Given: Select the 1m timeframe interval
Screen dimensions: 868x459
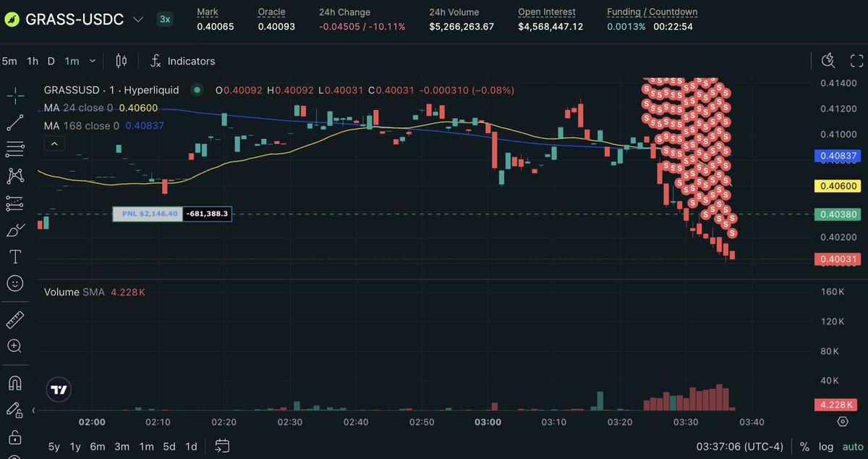Looking at the screenshot, I should (72, 61).
